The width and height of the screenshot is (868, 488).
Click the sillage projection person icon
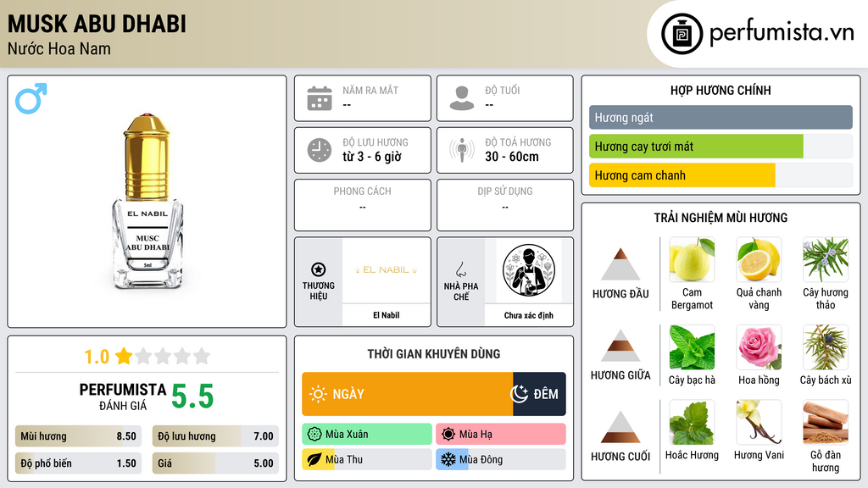click(462, 150)
